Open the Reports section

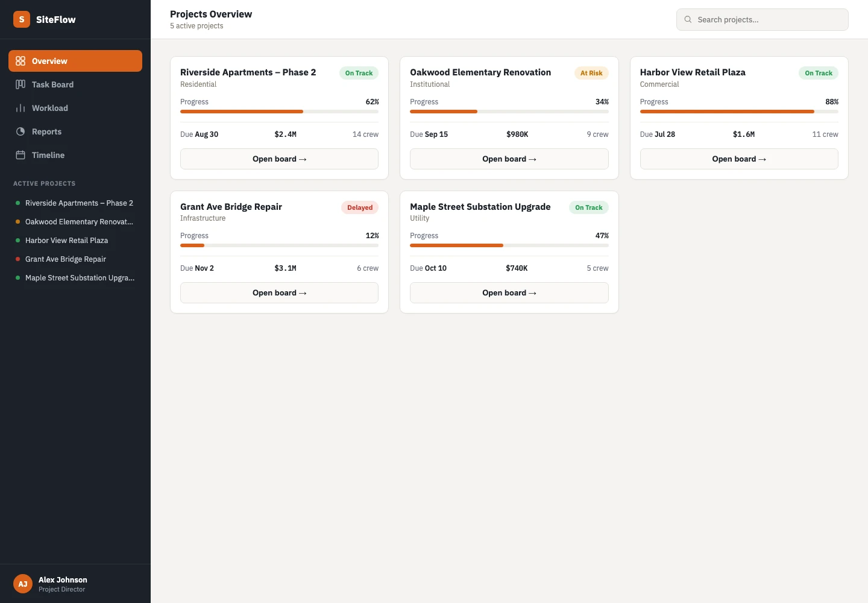75,131
